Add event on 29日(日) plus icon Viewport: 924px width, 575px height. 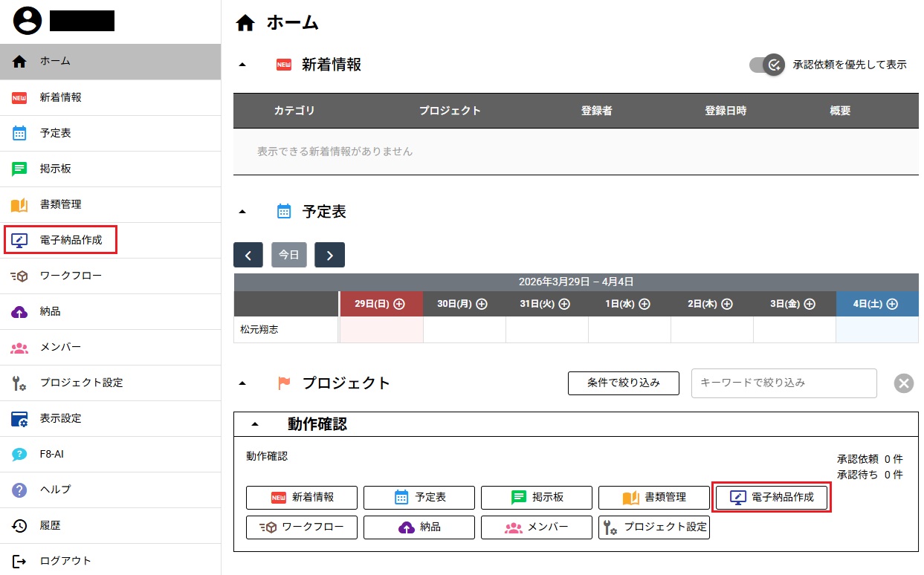pos(399,304)
